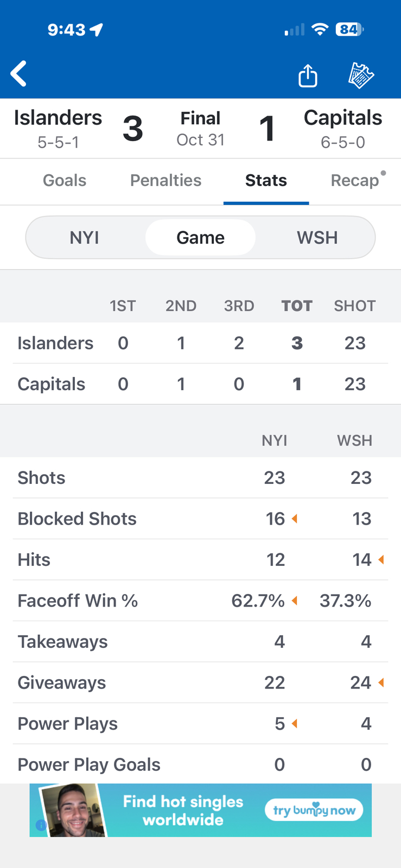The width and height of the screenshot is (401, 868).
Task: Select the Stats tab
Action: [266, 181]
